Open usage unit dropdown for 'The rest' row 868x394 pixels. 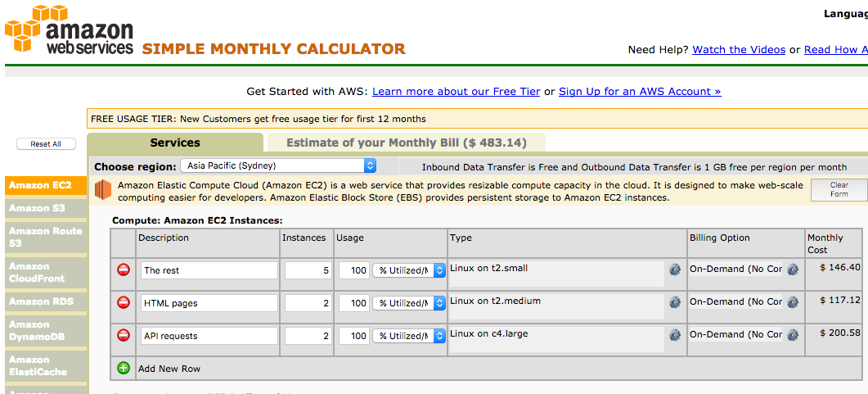click(409, 270)
